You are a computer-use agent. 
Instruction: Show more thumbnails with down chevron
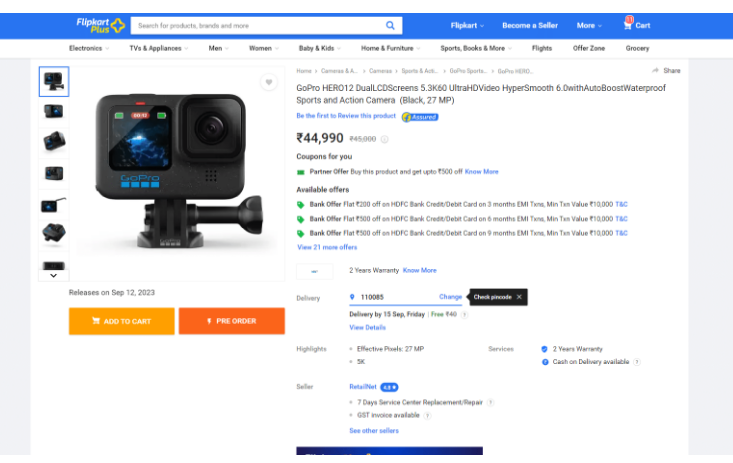54,275
